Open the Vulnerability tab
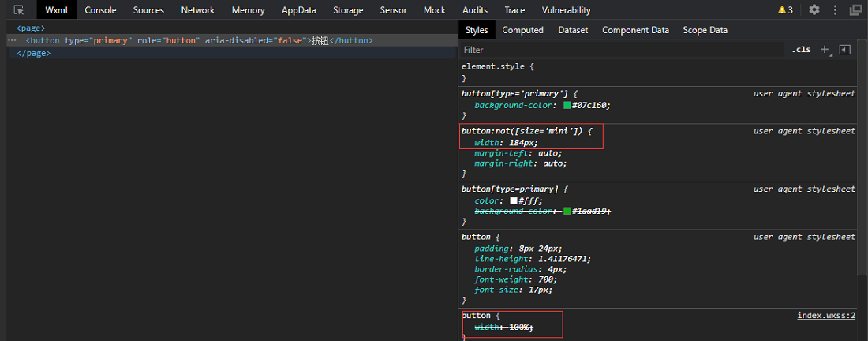The height and width of the screenshot is (341, 868). (567, 10)
